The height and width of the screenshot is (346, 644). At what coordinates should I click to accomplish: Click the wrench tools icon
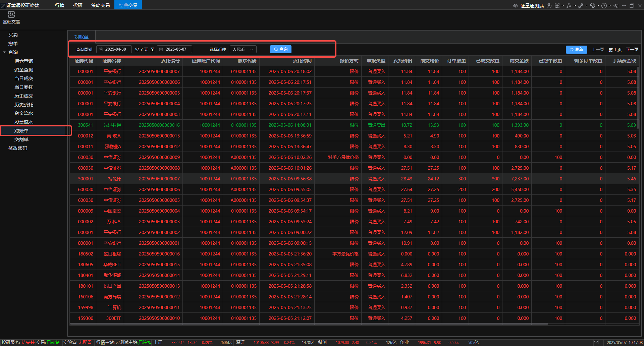coord(581,6)
